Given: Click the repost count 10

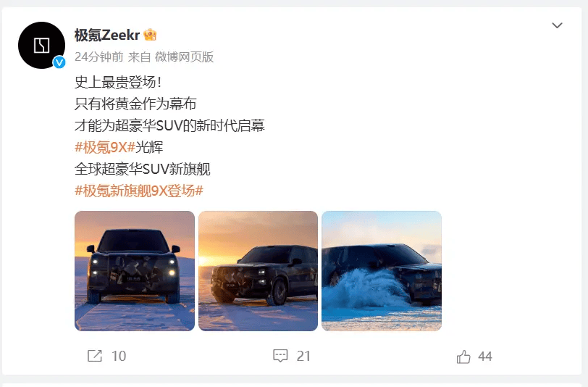Looking at the screenshot, I should (x=119, y=357).
